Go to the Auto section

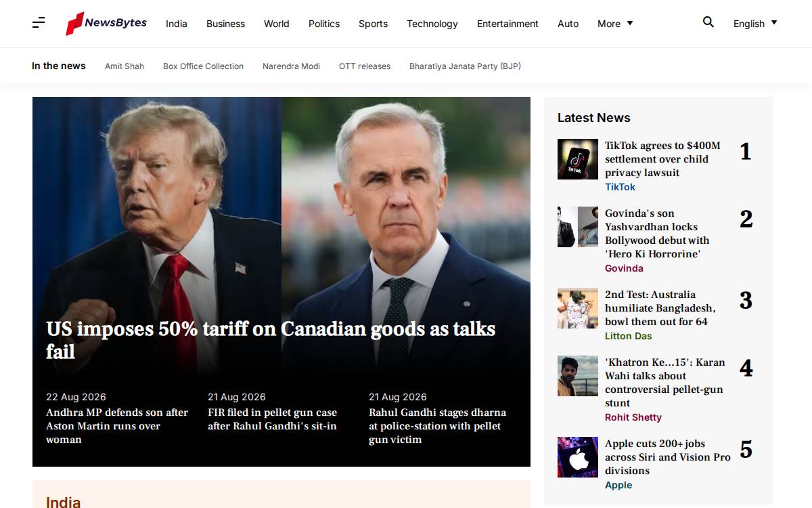point(568,24)
